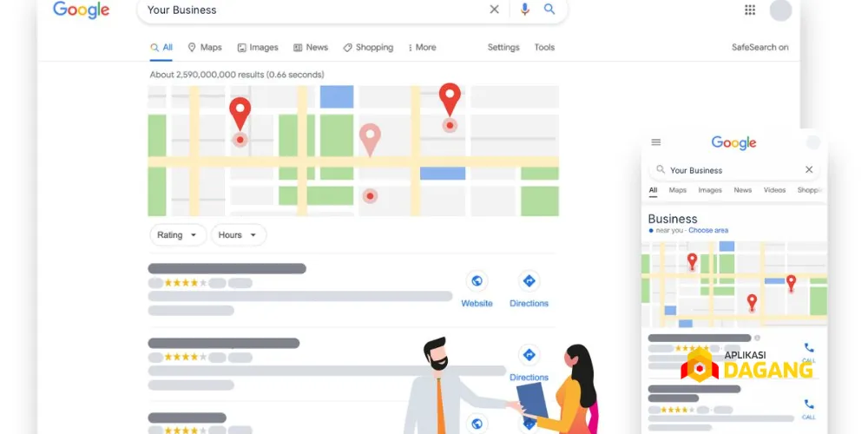Image resolution: width=868 pixels, height=434 pixels.
Task: Switch to Maps tab on mobile view
Action: pyautogui.click(x=678, y=190)
